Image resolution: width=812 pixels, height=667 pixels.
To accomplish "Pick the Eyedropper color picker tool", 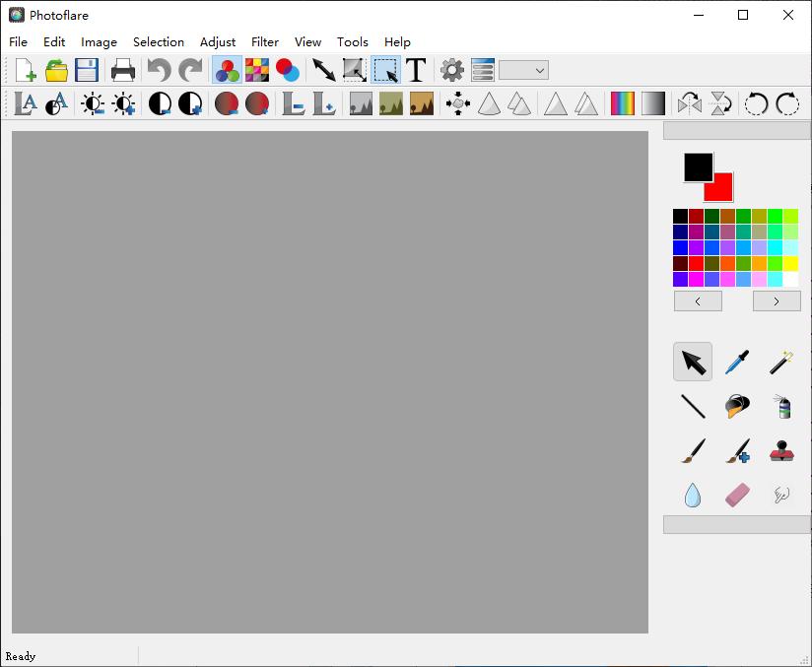I will point(736,362).
